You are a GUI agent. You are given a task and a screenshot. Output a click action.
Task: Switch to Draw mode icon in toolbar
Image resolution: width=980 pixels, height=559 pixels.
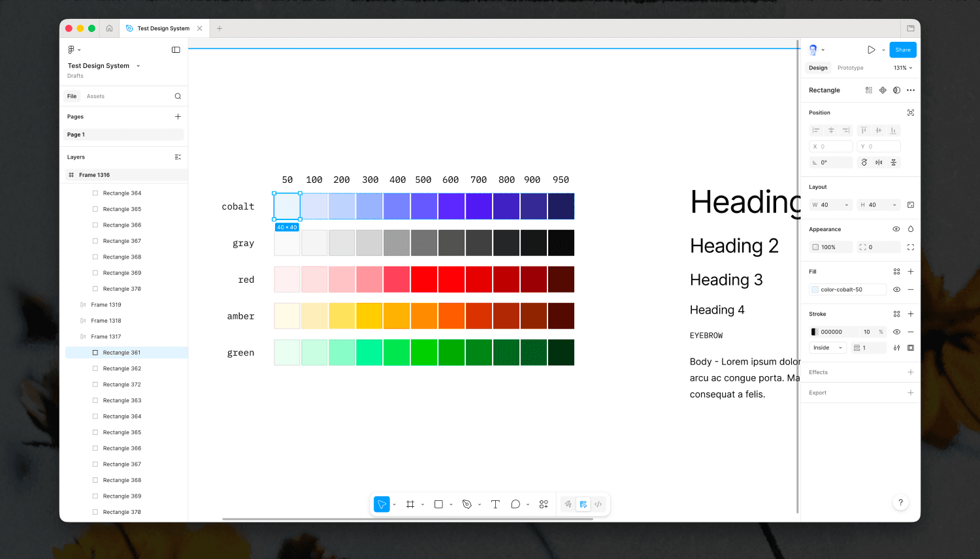pyautogui.click(x=568, y=504)
